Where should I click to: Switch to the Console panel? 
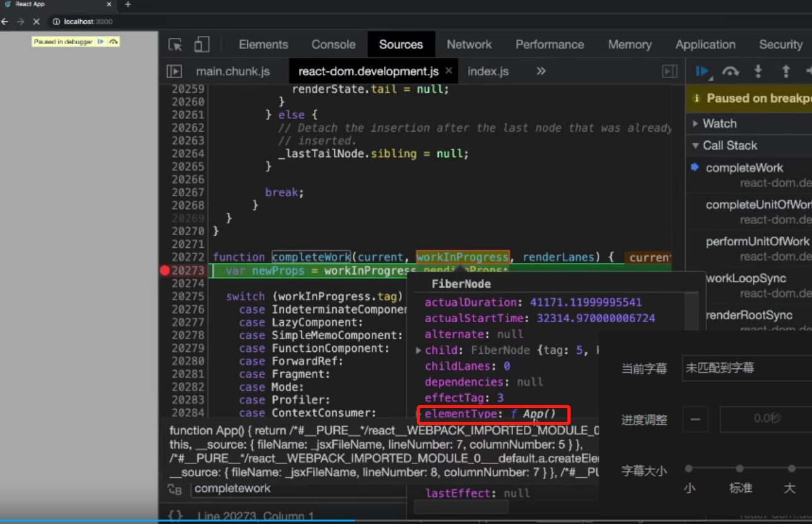pos(333,45)
